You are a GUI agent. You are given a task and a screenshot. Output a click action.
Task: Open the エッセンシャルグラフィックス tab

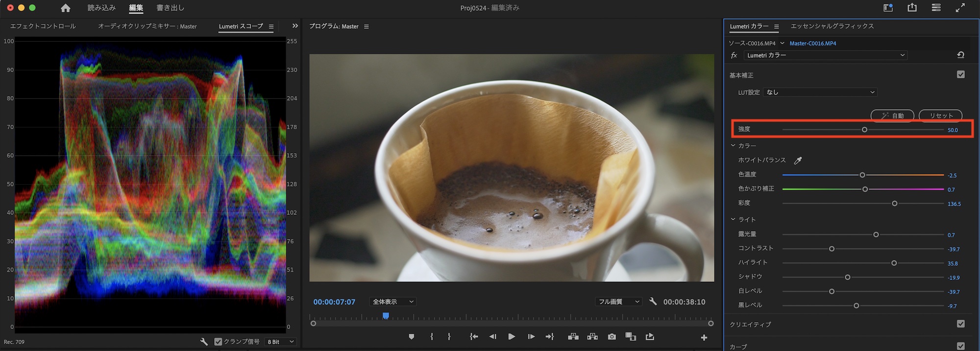pos(832,26)
